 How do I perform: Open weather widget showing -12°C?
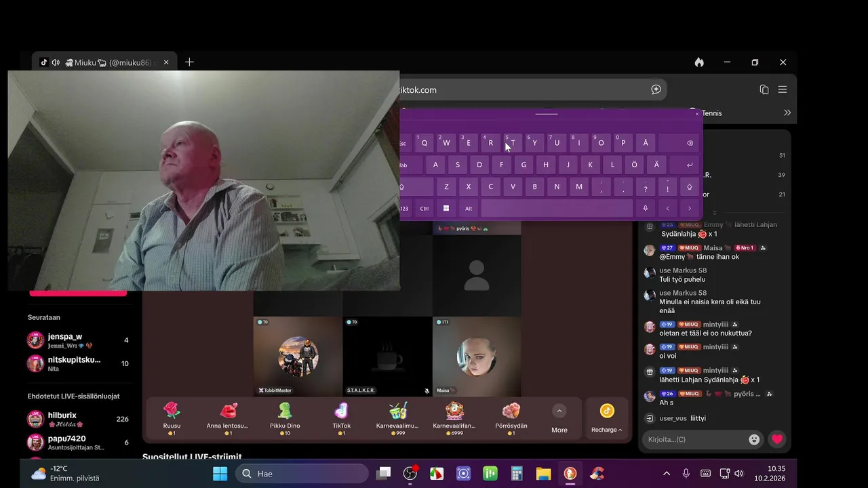66,473
